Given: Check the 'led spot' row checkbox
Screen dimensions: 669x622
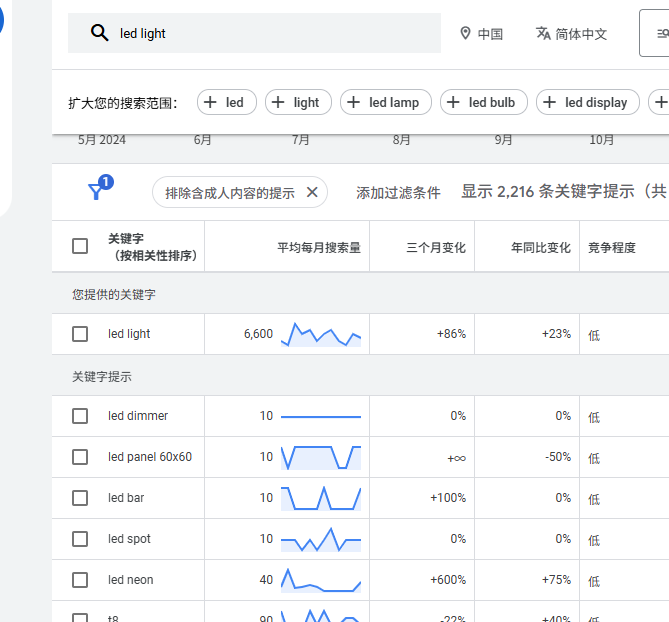Looking at the screenshot, I should [x=80, y=539].
